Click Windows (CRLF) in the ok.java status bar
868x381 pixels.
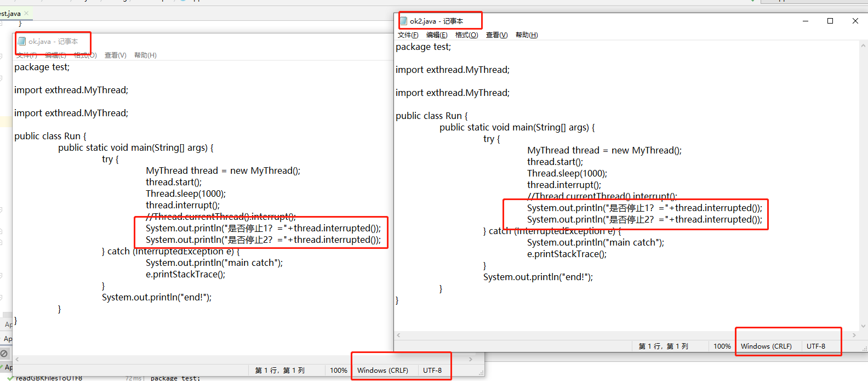(382, 371)
